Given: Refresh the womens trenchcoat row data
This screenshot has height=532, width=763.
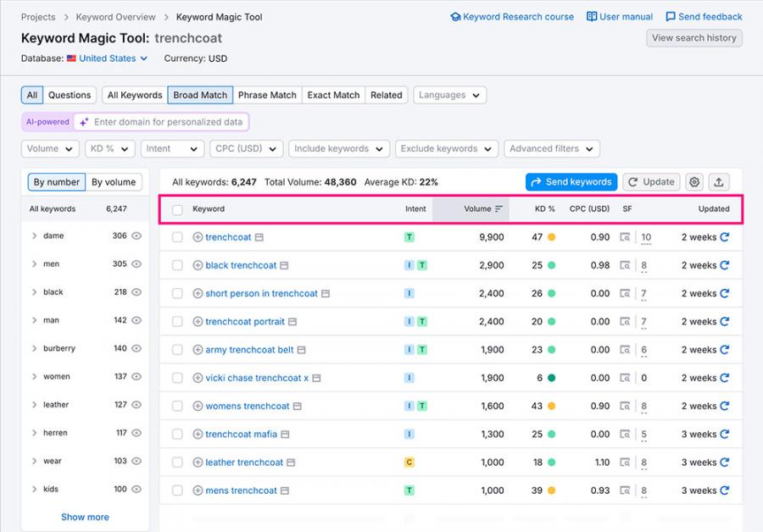Looking at the screenshot, I should (x=725, y=406).
